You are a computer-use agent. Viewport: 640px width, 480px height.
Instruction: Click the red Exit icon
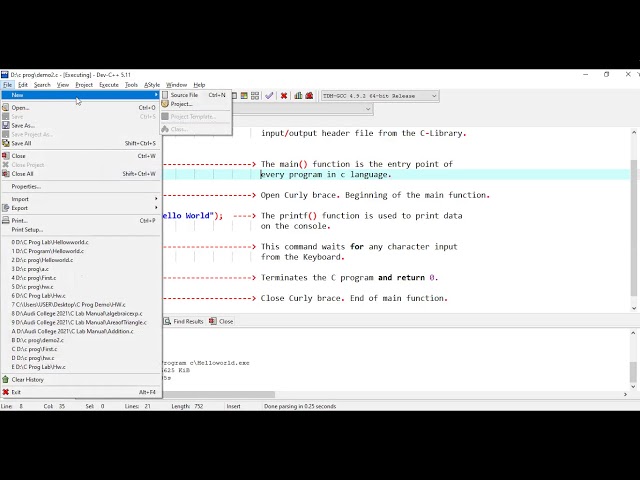click(6, 392)
